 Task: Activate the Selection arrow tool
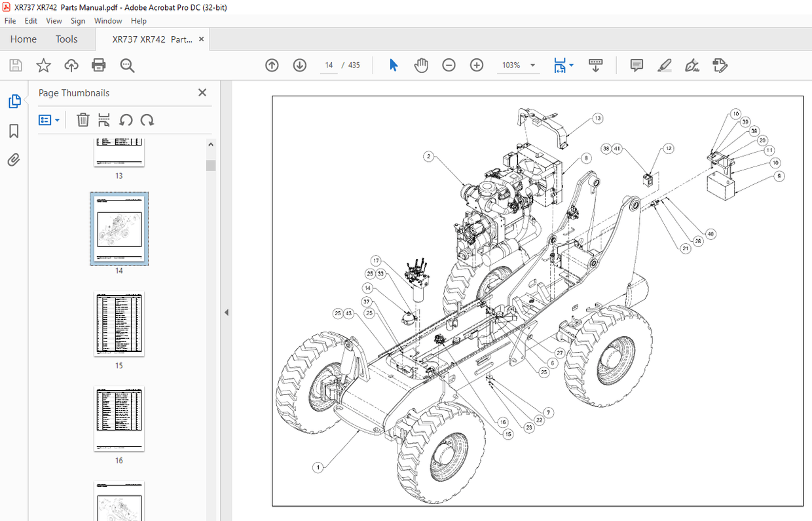(393, 65)
